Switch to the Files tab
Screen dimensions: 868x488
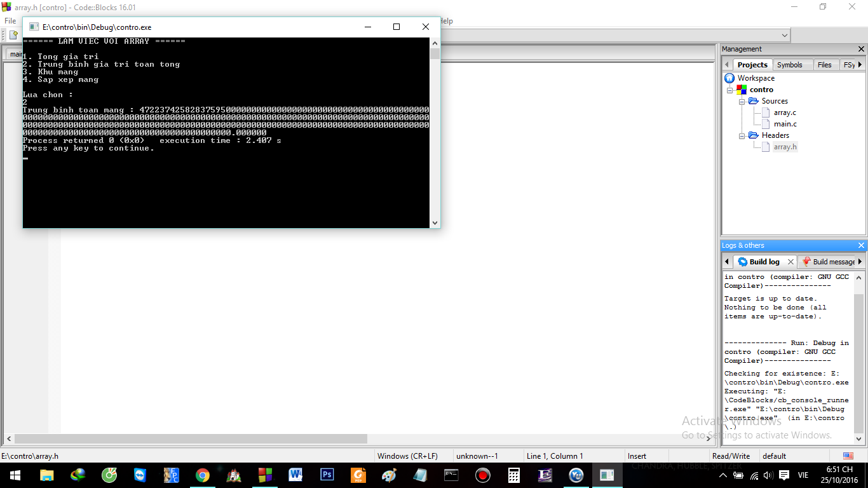click(x=824, y=65)
